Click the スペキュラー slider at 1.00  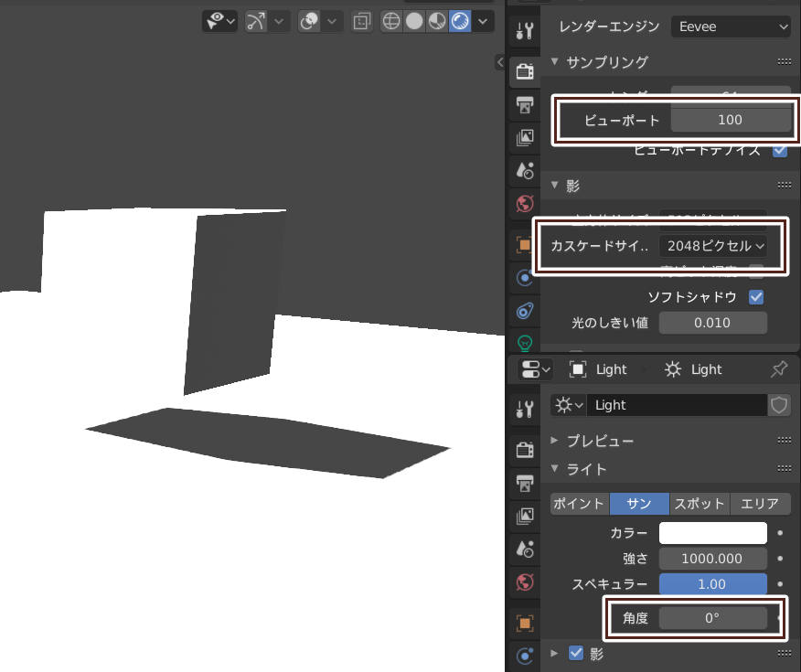[713, 584]
